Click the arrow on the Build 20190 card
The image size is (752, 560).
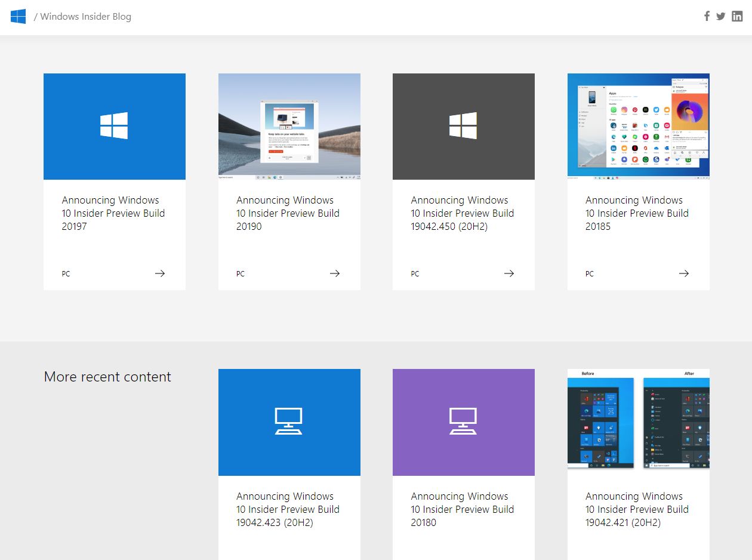coord(335,273)
